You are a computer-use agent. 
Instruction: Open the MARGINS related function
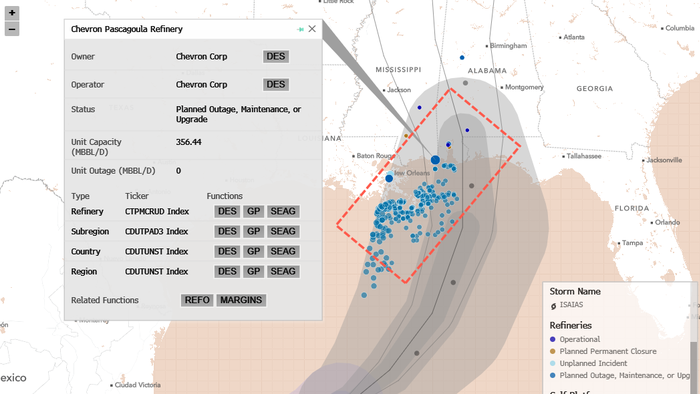[241, 300]
